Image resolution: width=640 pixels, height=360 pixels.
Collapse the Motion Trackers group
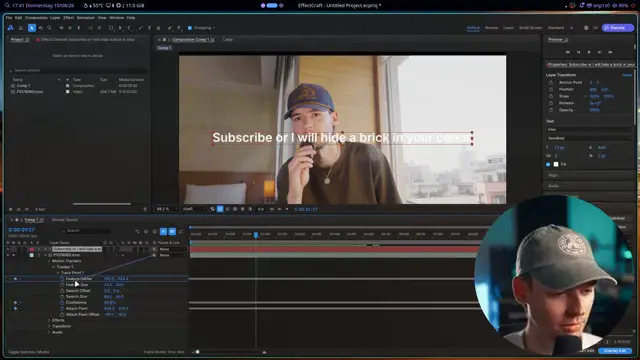pos(49,261)
